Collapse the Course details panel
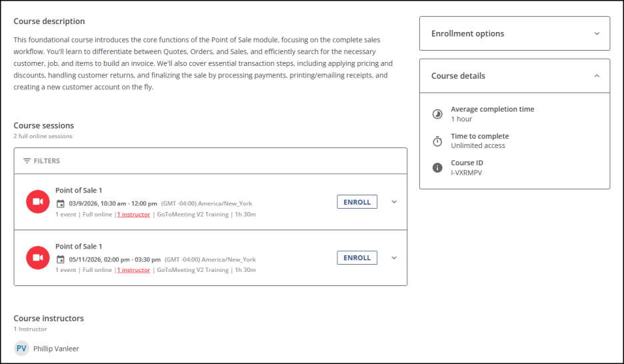 click(596, 76)
